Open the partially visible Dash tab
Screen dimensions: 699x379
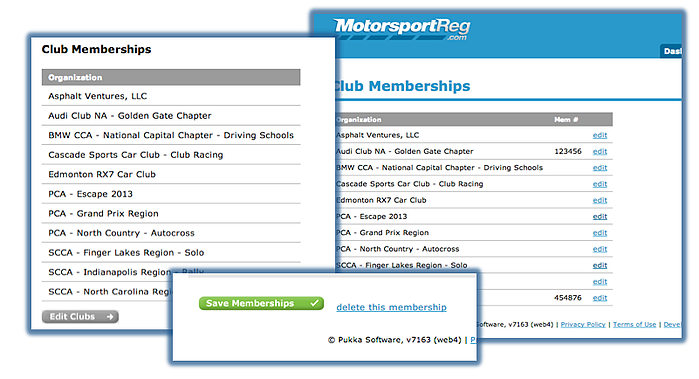(671, 51)
